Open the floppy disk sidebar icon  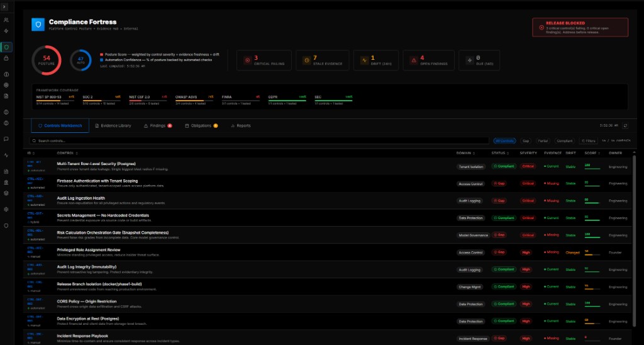6,171
